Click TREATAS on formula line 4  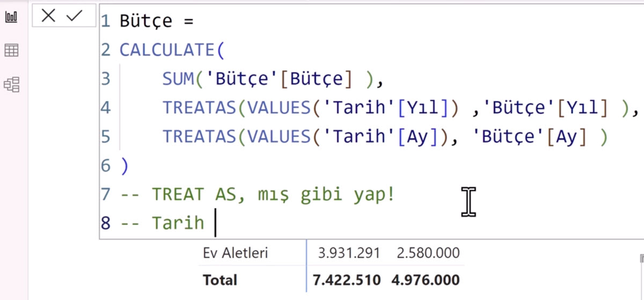(200, 108)
